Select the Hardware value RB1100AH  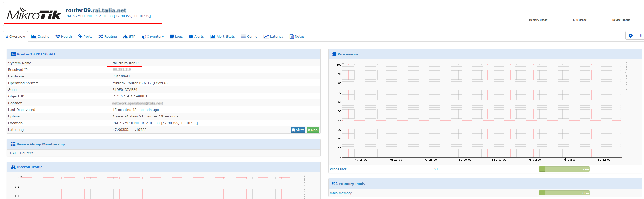(x=121, y=76)
